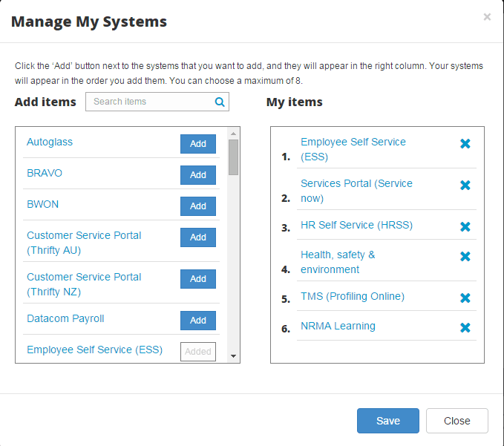The height and width of the screenshot is (446, 504).
Task: Click the Manage My Systems title
Action: point(89,22)
